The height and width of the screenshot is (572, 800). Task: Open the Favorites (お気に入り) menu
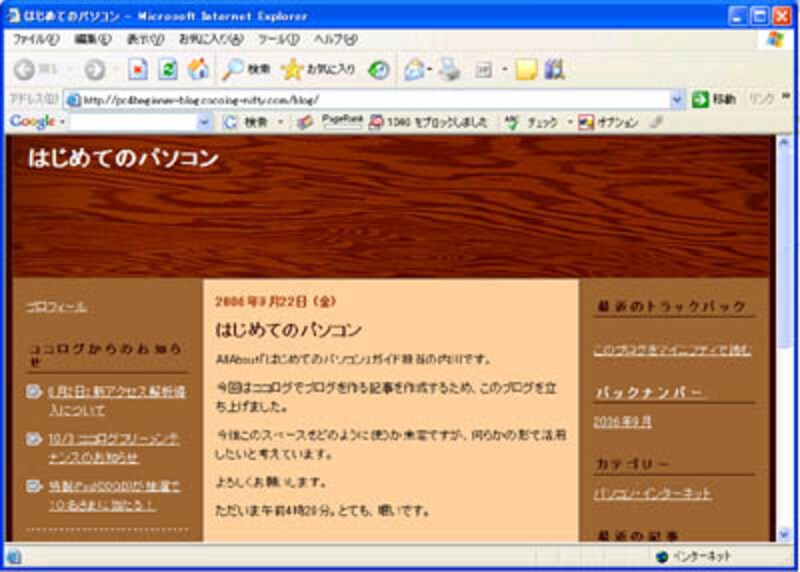[211, 39]
